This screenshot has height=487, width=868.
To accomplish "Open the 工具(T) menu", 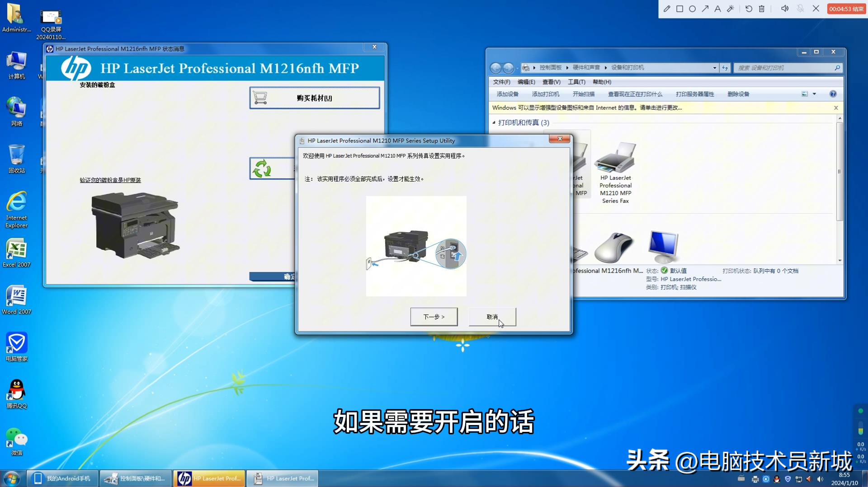I will [576, 82].
